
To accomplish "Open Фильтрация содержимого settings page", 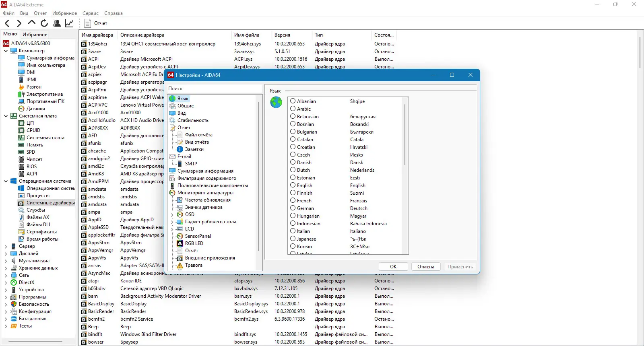I will [207, 178].
